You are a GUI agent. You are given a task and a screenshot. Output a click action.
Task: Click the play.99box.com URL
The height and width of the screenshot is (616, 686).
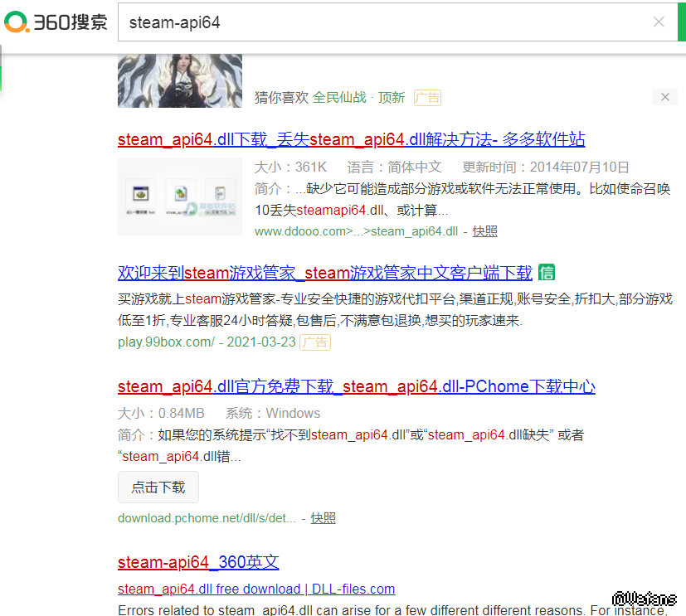pyautogui.click(x=166, y=342)
